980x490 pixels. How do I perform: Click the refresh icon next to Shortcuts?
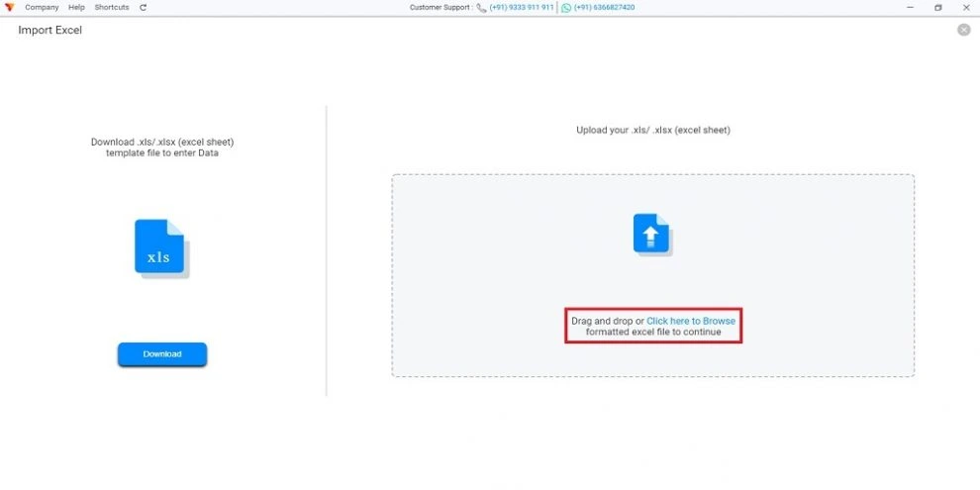pyautogui.click(x=144, y=8)
